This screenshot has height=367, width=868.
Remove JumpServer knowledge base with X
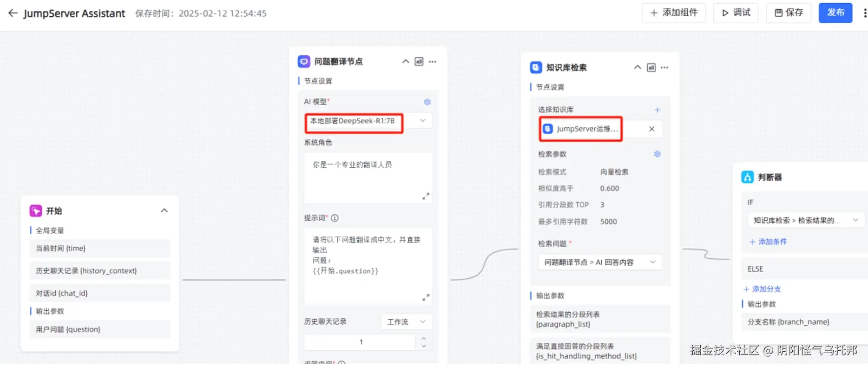click(x=652, y=129)
